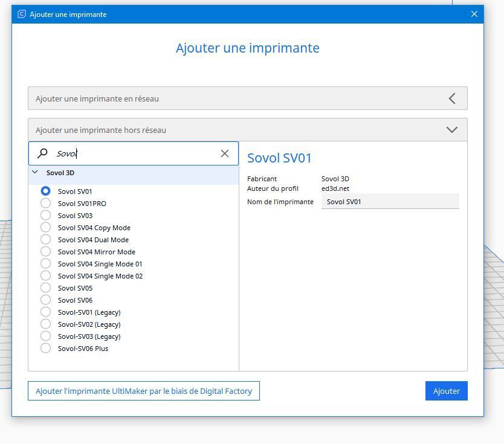Image resolution: width=504 pixels, height=444 pixels.
Task: Click the magnifier search icon
Action: [x=42, y=153]
